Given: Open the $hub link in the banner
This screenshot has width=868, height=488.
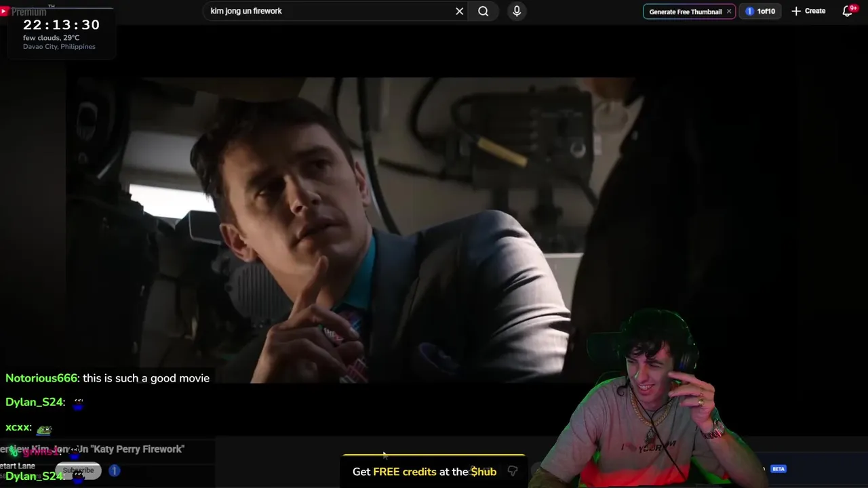Looking at the screenshot, I should click(x=484, y=472).
